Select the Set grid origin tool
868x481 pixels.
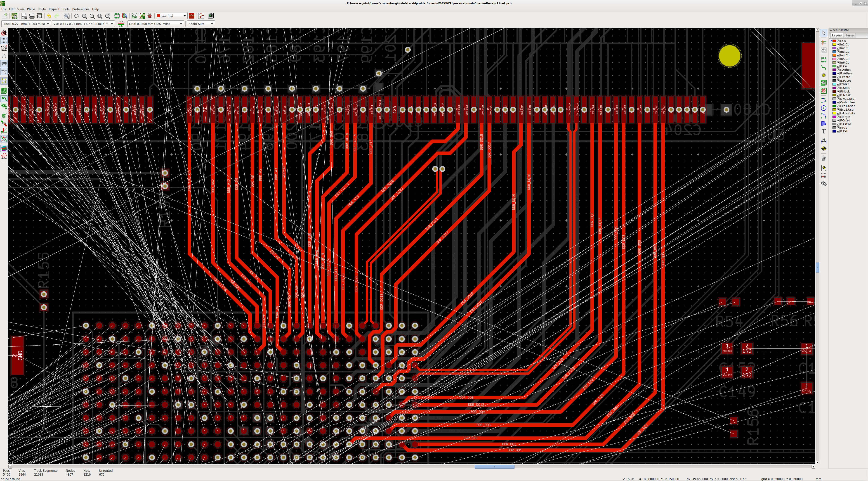pyautogui.click(x=823, y=175)
